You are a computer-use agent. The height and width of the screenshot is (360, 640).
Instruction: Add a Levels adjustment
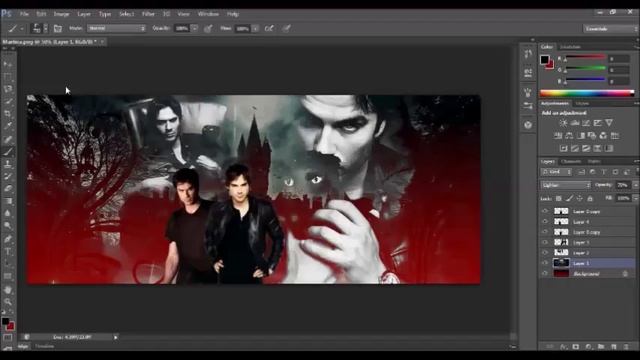coord(575,123)
